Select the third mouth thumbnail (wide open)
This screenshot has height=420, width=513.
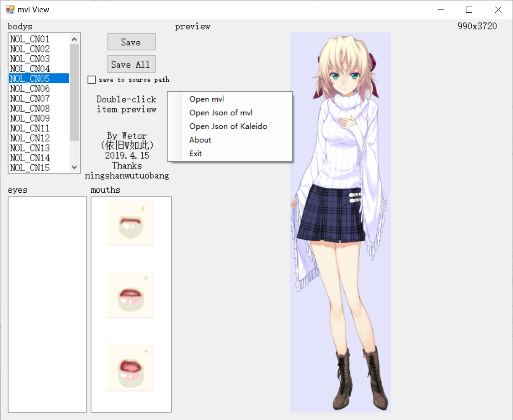click(x=130, y=368)
